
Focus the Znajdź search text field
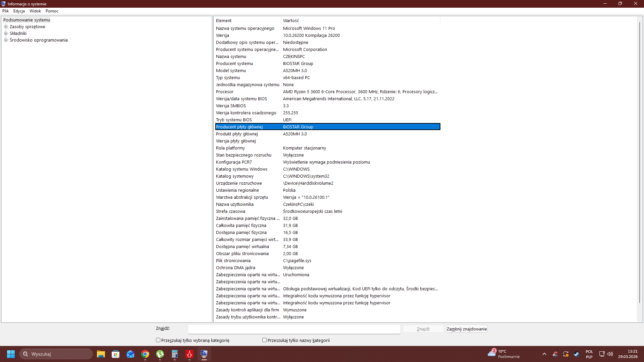[294, 329]
